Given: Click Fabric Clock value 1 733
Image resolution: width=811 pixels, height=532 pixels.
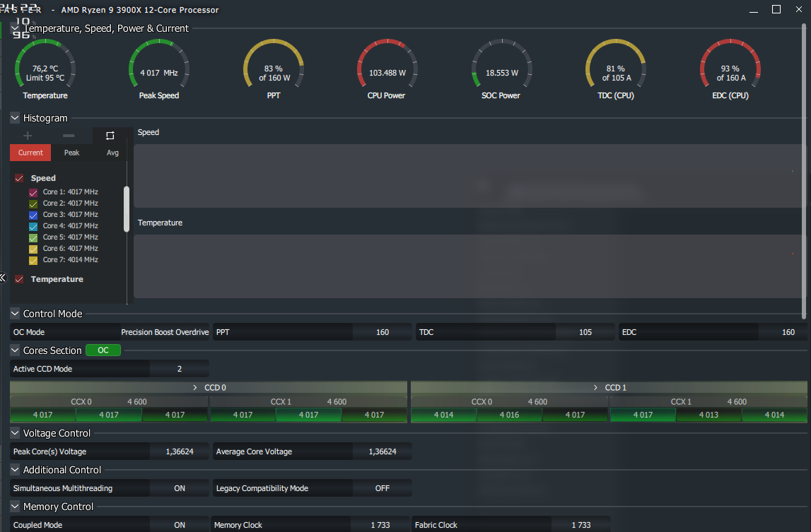Looking at the screenshot, I should pos(580,525).
